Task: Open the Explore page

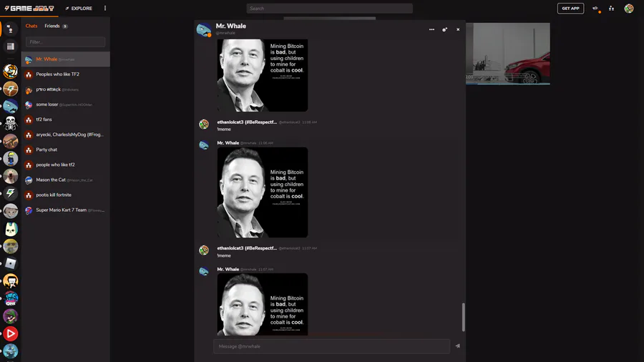Action: pyautogui.click(x=79, y=8)
